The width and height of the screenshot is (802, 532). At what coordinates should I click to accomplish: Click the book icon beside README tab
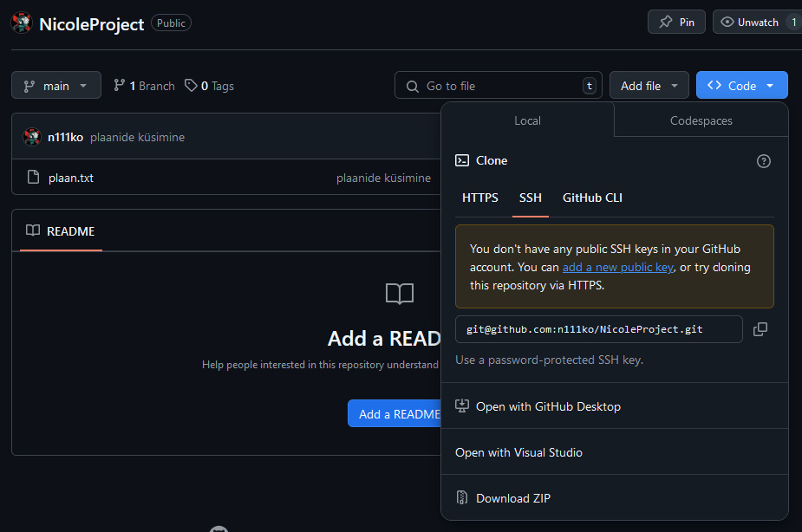point(33,230)
